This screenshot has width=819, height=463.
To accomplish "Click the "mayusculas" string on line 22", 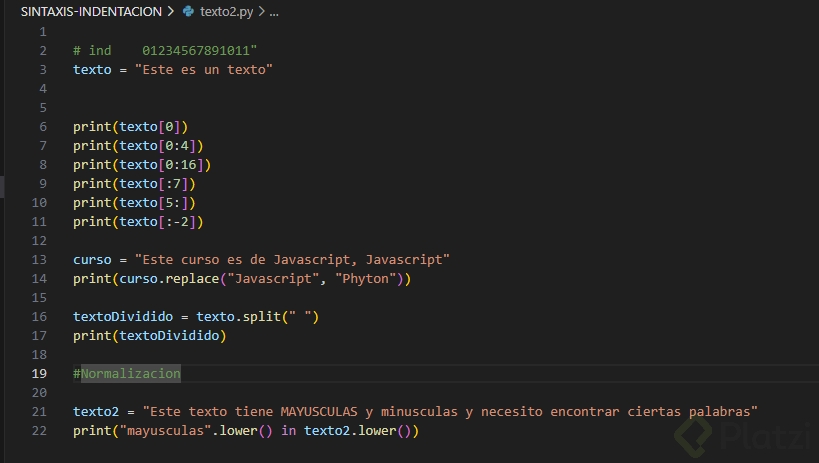I will 166,431.
